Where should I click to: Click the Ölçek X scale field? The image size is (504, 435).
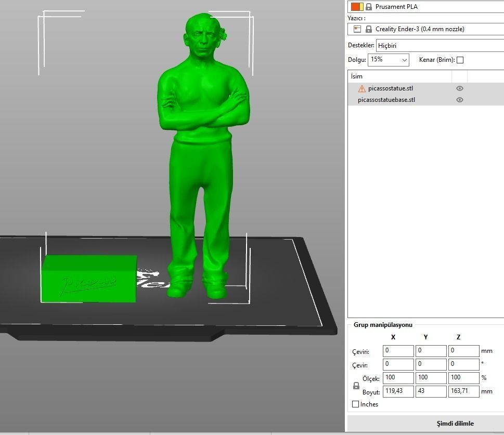398,378
